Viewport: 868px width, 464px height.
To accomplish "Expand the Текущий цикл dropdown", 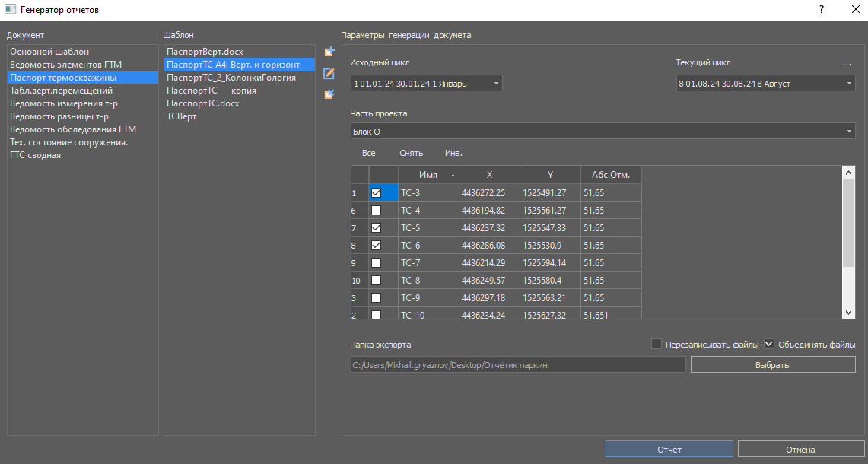I will [x=765, y=83].
